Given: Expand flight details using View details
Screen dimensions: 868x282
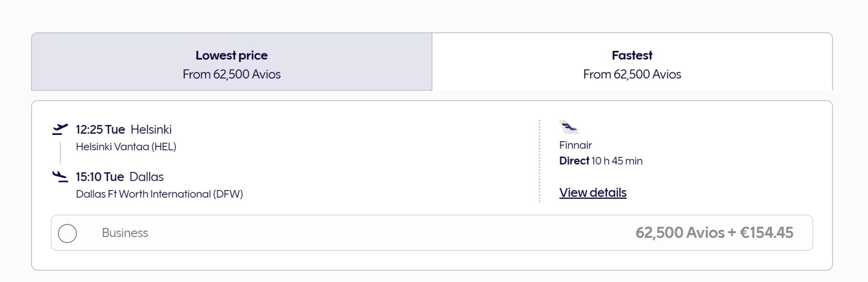Looking at the screenshot, I should [593, 192].
